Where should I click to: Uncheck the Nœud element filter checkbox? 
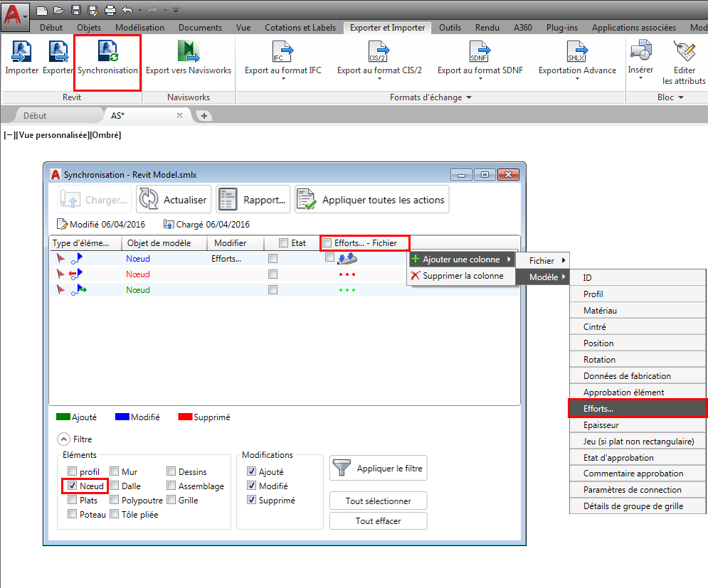(x=73, y=486)
